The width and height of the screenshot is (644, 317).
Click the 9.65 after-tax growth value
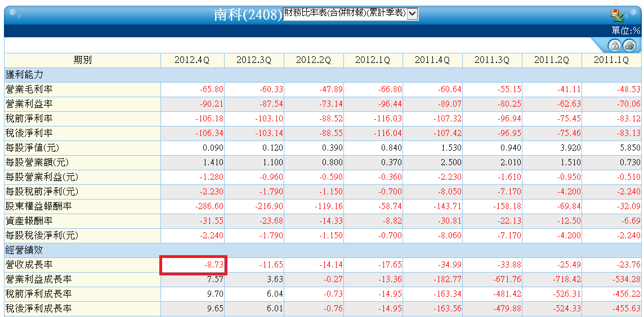[x=216, y=309]
